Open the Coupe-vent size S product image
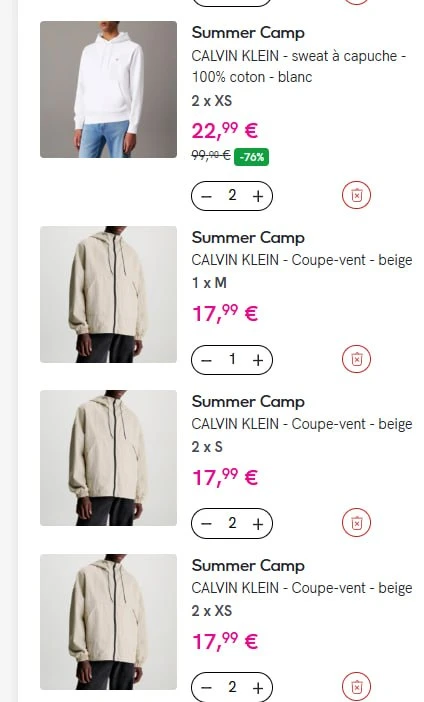This screenshot has height=702, width=424. click(x=108, y=458)
